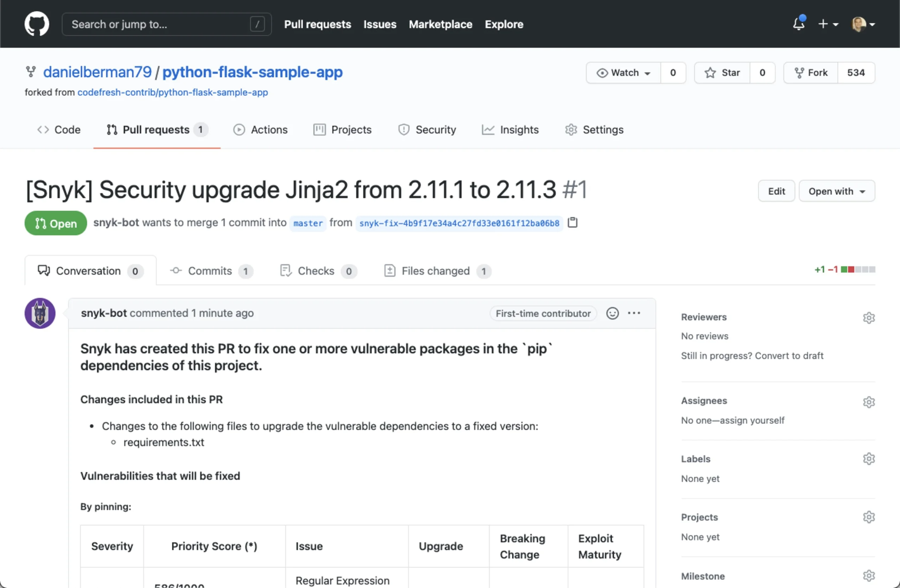This screenshot has width=900, height=588.
Task: Click the Edit button on the pull request
Action: (776, 191)
